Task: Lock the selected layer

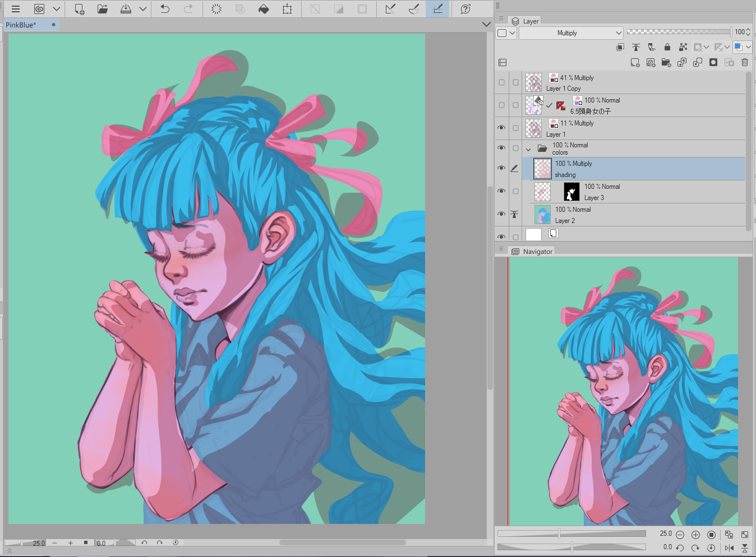Action: coord(667,47)
